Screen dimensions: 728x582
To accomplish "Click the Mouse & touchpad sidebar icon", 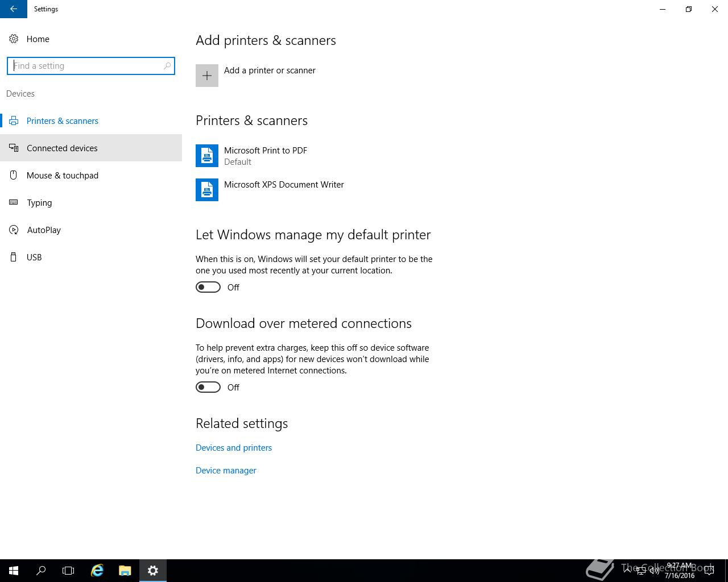I will pyautogui.click(x=14, y=176).
